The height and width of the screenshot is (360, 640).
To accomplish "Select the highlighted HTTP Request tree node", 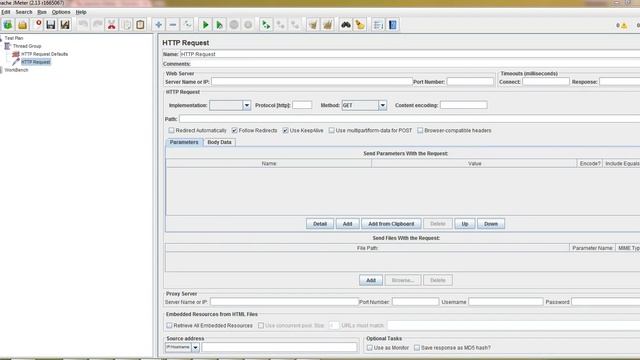I will pos(36,62).
